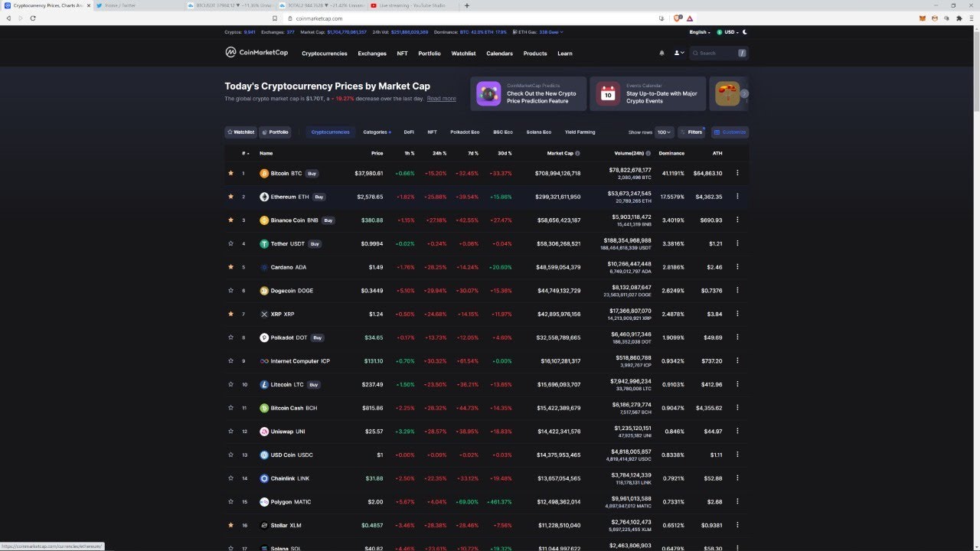Screen dimensions: 980x551
Task: Click the Ethereum coin icon
Action: 264,197
